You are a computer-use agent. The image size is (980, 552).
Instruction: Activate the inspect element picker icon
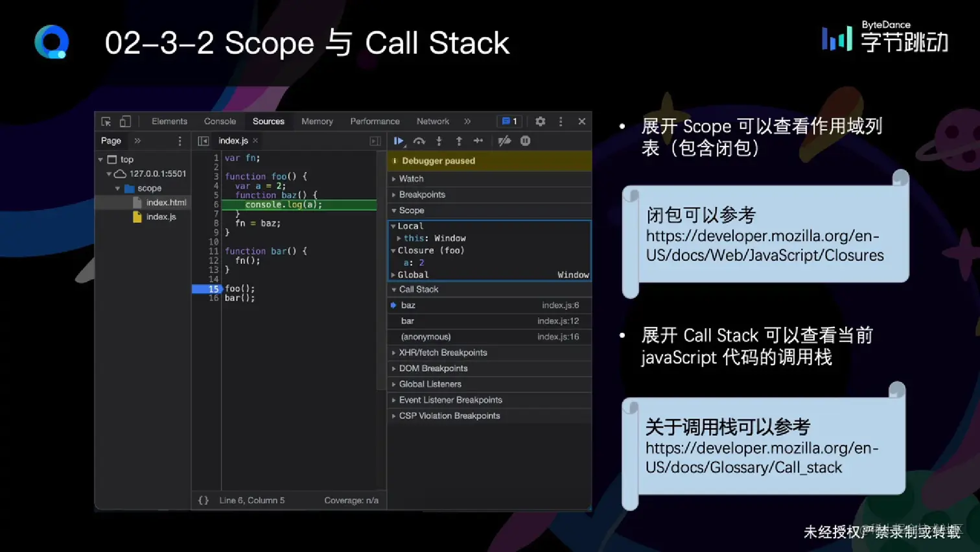[x=106, y=121]
